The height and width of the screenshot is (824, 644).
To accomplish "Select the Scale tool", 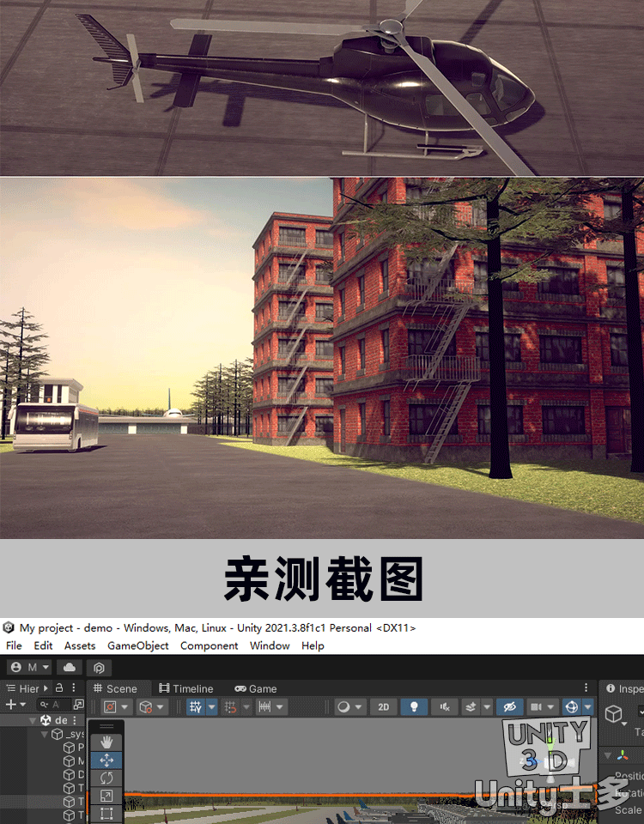I will (x=106, y=796).
